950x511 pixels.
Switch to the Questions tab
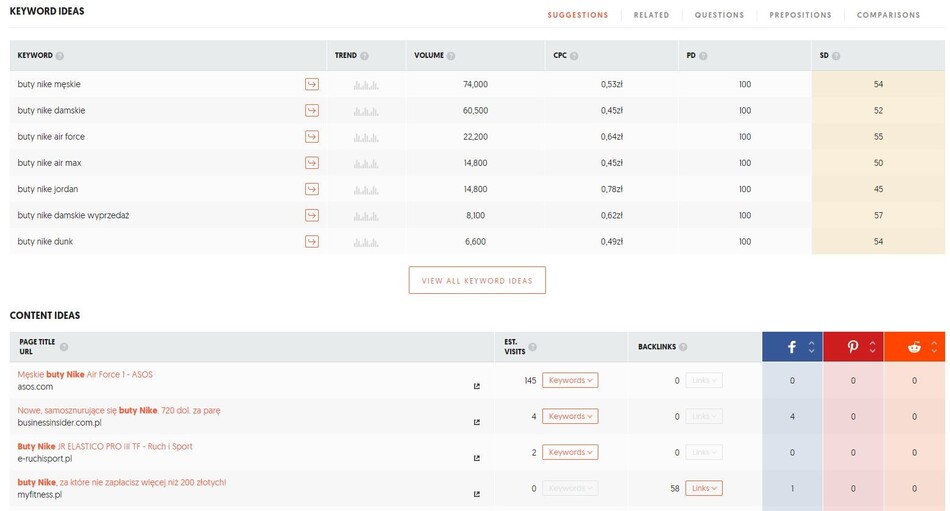719,15
